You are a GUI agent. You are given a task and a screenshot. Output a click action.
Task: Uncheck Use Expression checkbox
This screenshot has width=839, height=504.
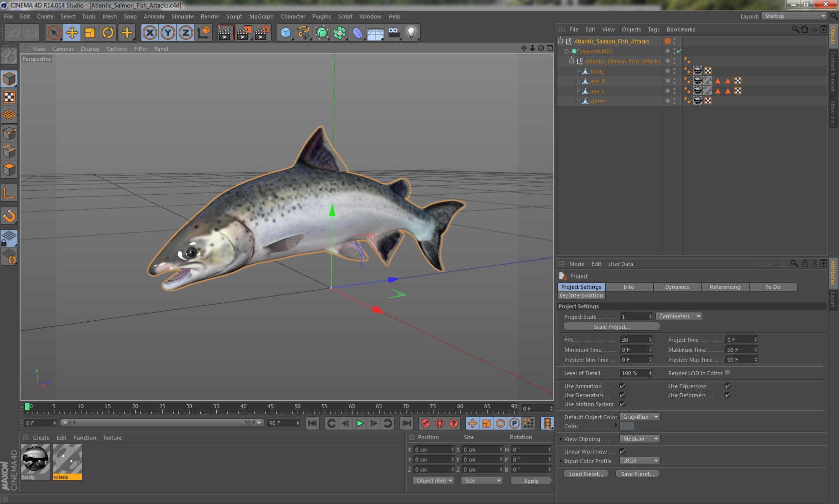click(728, 386)
